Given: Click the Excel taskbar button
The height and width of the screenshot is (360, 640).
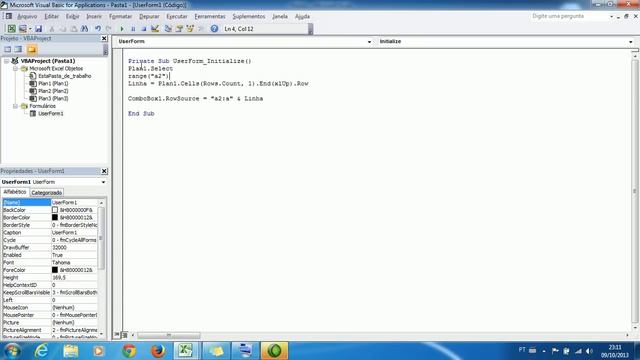Looking at the screenshot, I should tap(186, 351).
